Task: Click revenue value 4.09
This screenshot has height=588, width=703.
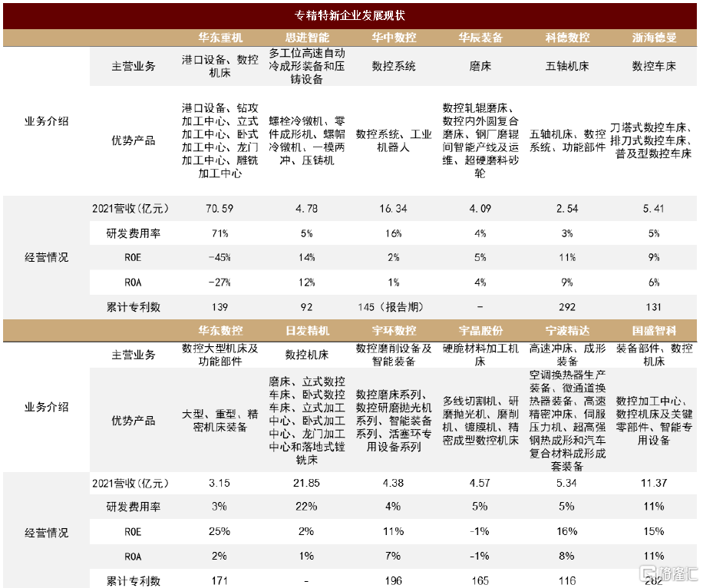Action: [480, 209]
